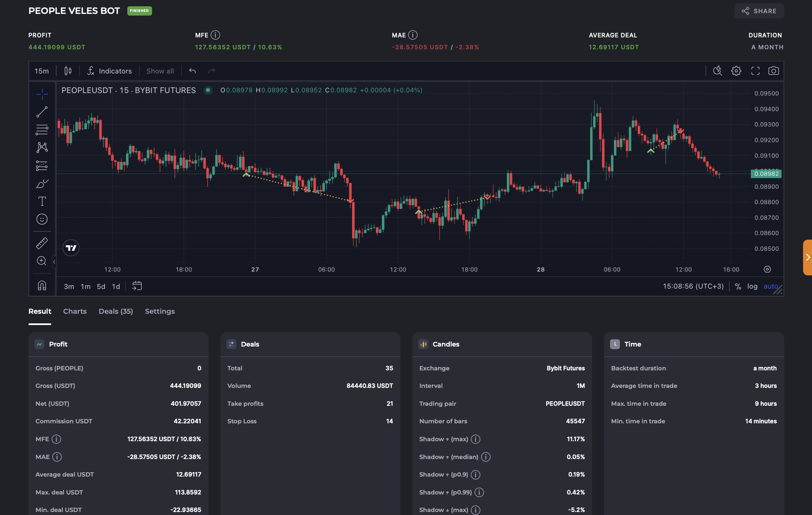Toggle fullscreen chart mode
The width and height of the screenshot is (812, 515).
coord(755,70)
